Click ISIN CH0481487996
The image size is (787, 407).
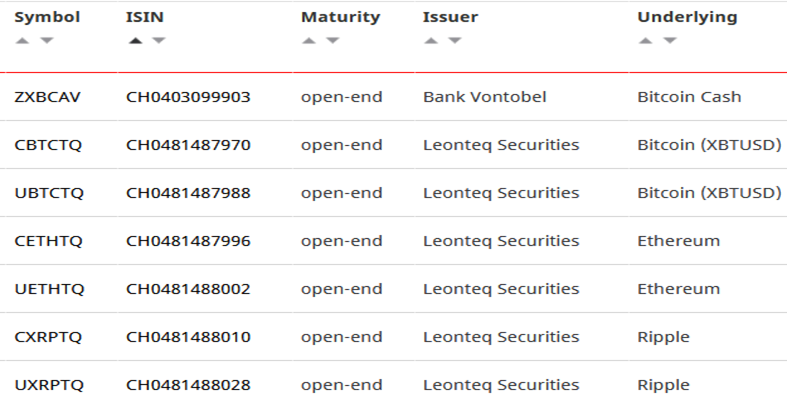pos(188,241)
